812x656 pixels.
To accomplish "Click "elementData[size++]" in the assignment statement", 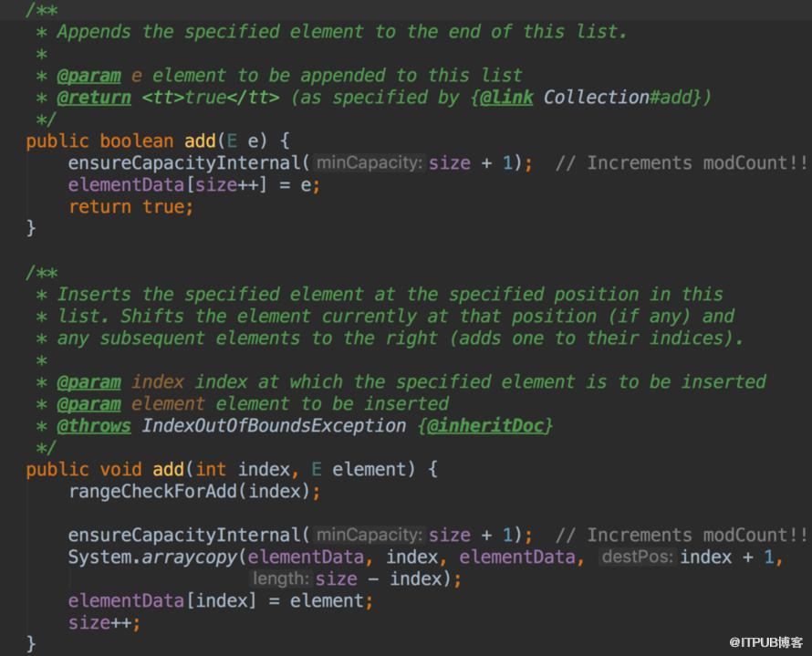I will (x=168, y=185).
